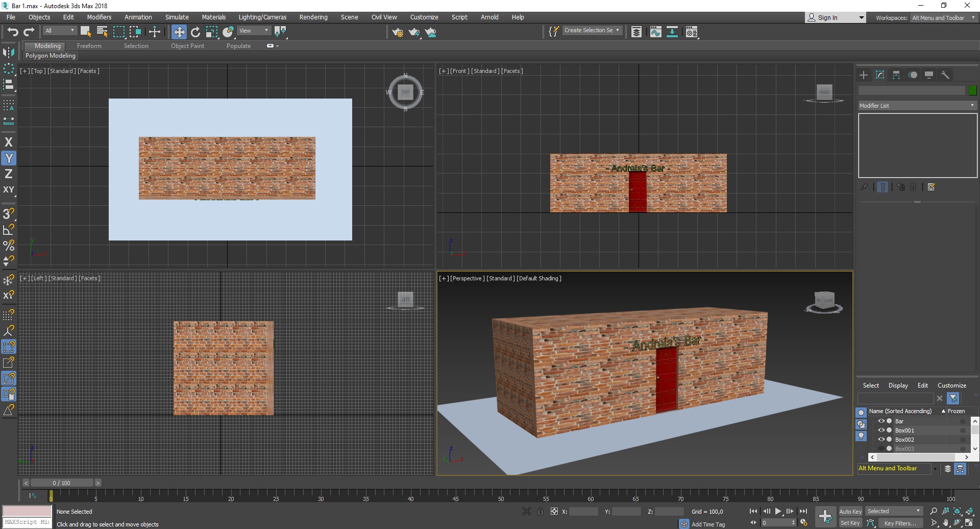980x529 pixels.
Task: Click Key Filters button
Action: tap(900, 523)
